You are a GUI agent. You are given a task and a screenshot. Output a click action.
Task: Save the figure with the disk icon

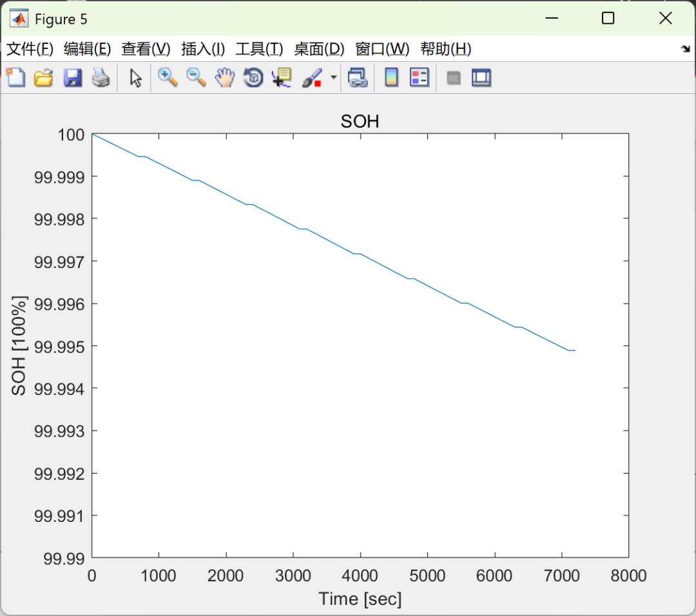(x=72, y=77)
